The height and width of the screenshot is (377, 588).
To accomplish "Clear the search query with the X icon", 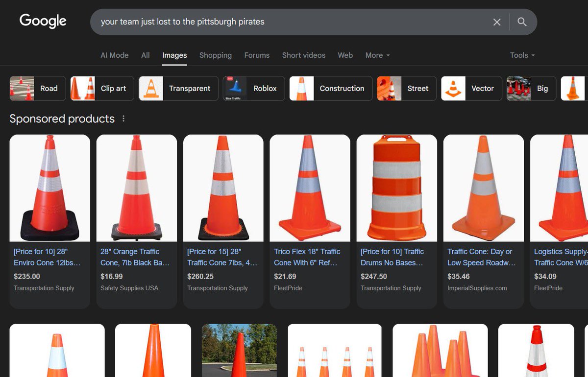I will tap(497, 22).
